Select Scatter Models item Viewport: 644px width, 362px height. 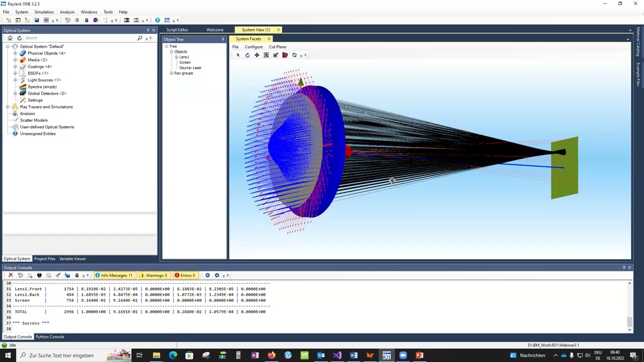point(34,120)
